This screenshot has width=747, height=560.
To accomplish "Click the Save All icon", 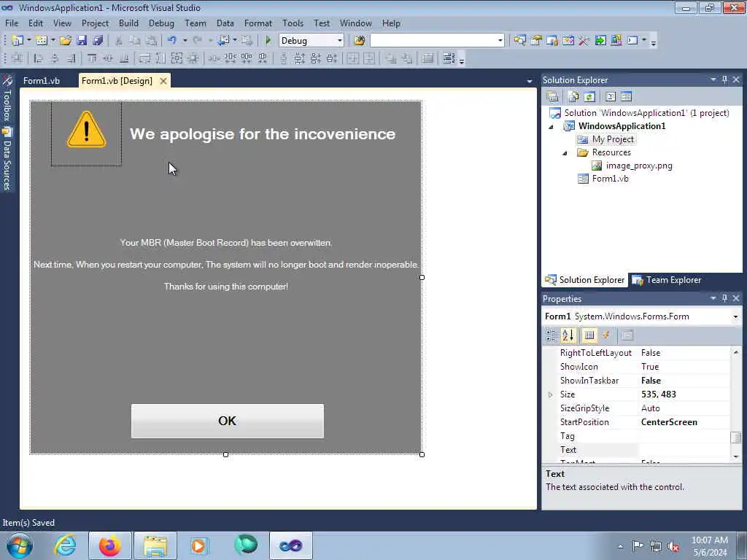I will (98, 41).
